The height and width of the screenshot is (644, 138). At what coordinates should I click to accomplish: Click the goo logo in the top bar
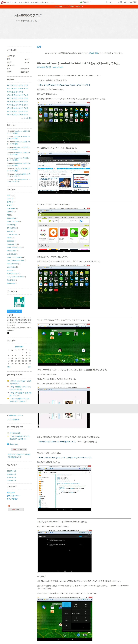click(3, 2)
